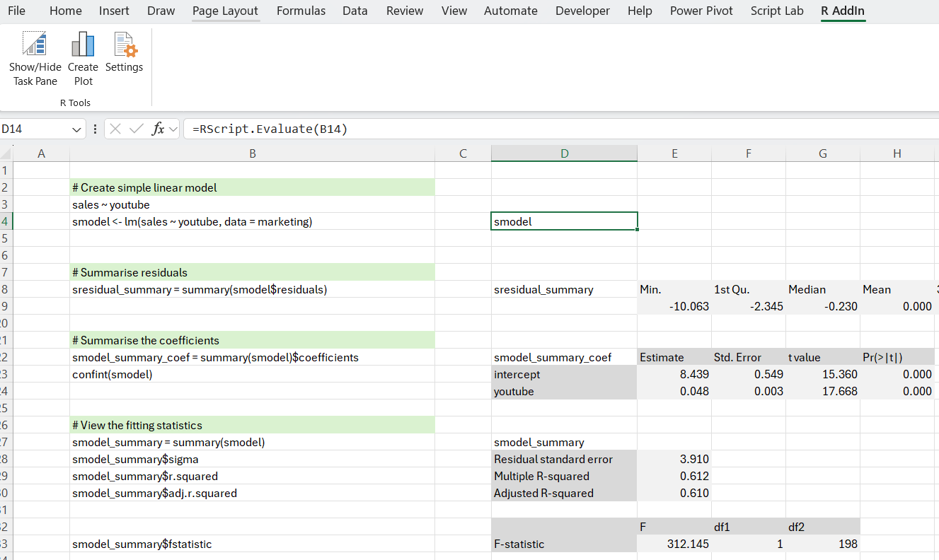Select the 'Estimate' header cell

point(674,357)
